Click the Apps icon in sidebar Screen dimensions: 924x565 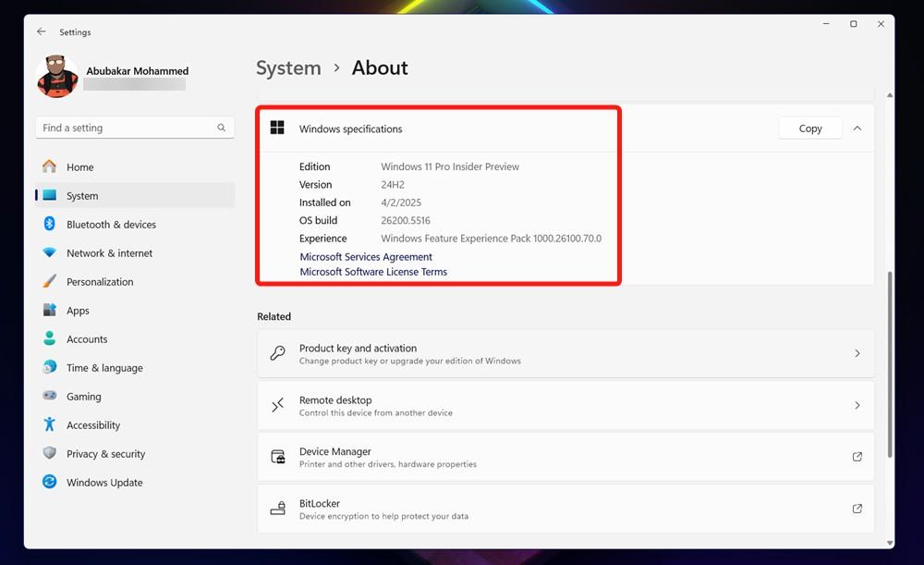click(50, 310)
